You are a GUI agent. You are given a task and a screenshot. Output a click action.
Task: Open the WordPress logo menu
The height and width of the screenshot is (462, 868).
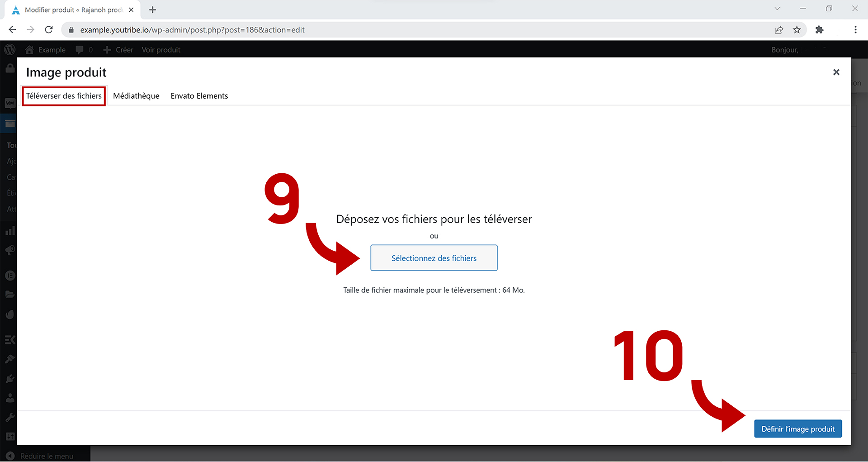point(9,50)
